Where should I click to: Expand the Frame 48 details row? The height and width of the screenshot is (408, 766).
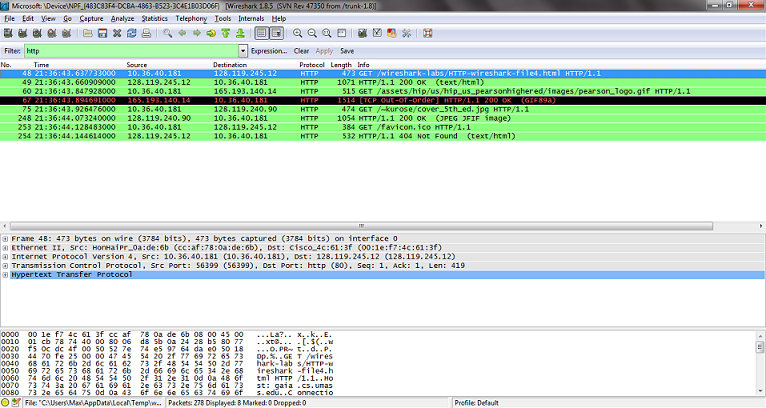(5, 240)
